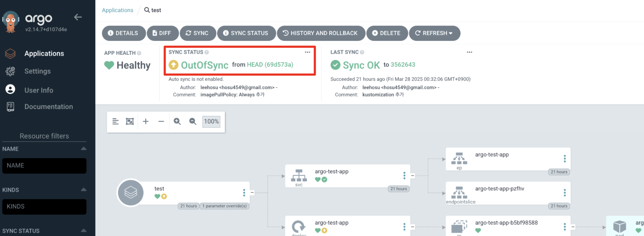Screen dimensions: 644x236
Task: Select argo-test-app ep node icon
Action: point(459,158)
